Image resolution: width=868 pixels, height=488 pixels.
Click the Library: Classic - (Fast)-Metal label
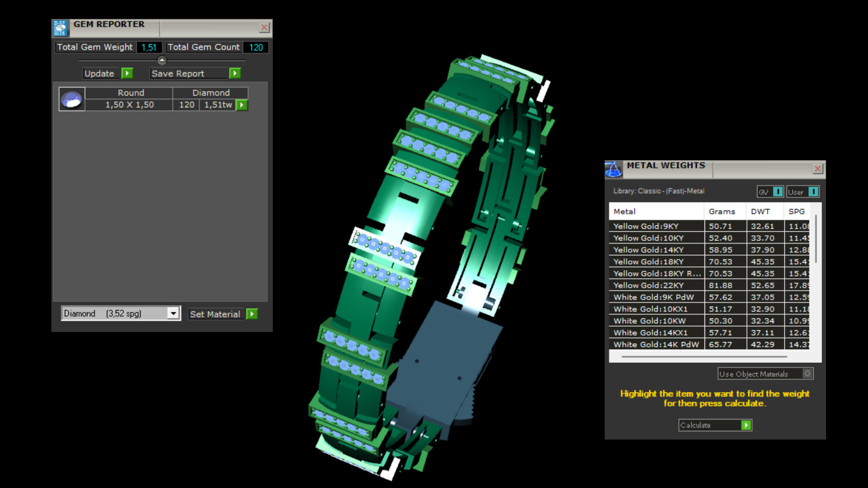coord(658,191)
